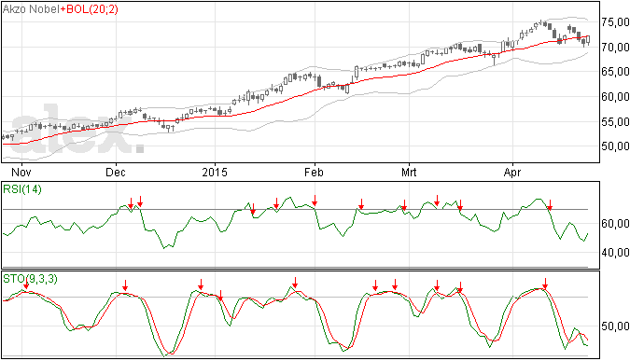Click the STO red arrow near December gridline
This screenshot has width=644, height=361.
(x=125, y=285)
